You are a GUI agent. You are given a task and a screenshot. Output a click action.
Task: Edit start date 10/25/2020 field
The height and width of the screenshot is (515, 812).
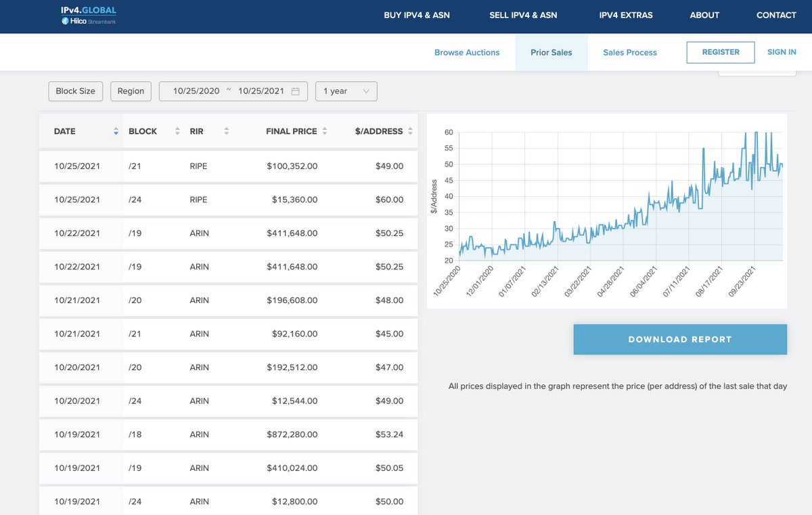(x=196, y=91)
